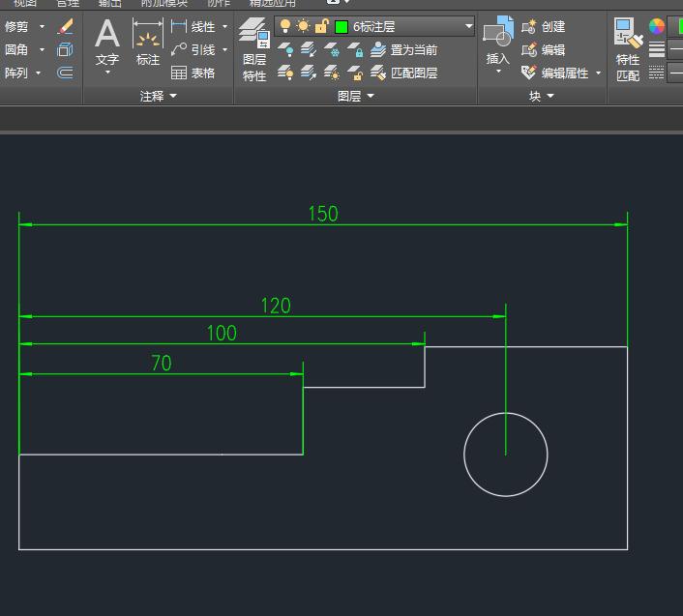Insert a table with 表格
This screenshot has height=616, width=683.
click(193, 73)
